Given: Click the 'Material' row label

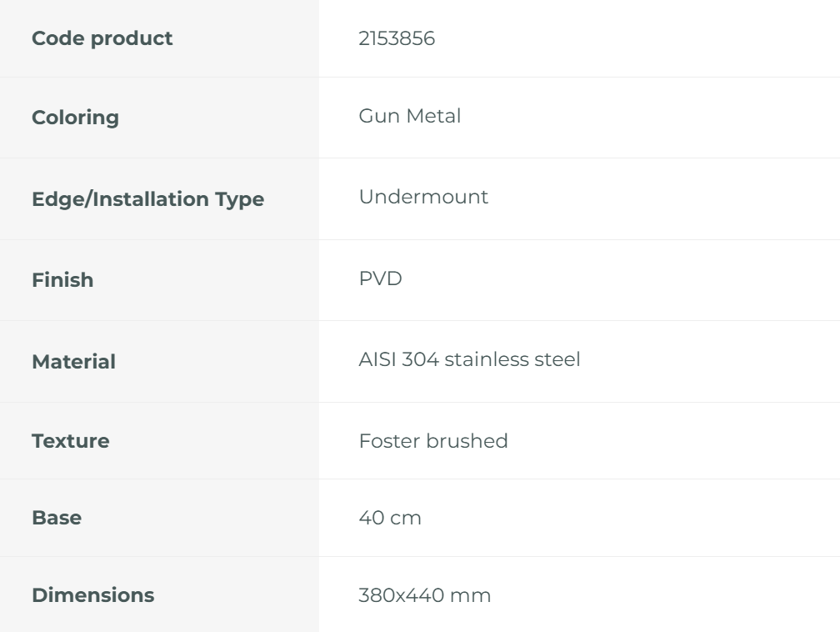Looking at the screenshot, I should coord(73,362).
